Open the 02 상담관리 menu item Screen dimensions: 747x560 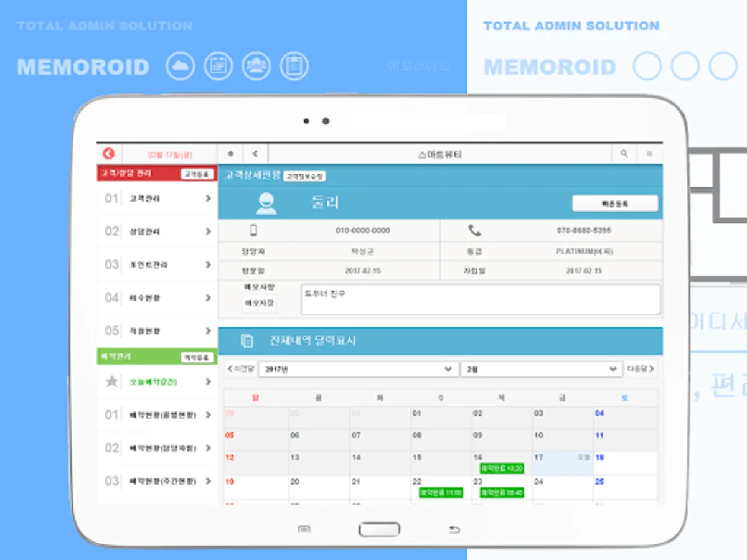157,231
